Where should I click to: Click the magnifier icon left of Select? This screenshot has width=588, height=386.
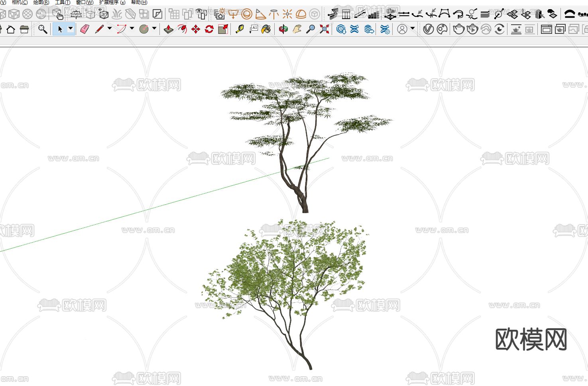(43, 29)
